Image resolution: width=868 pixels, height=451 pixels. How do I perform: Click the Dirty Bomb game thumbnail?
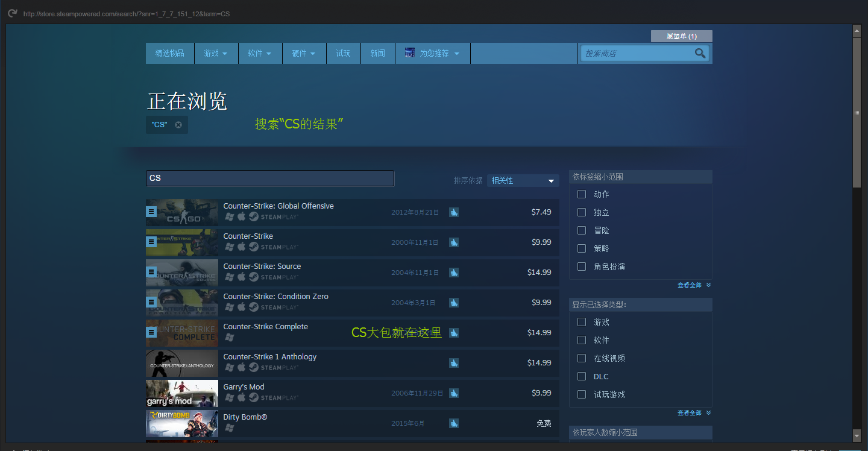pyautogui.click(x=182, y=423)
